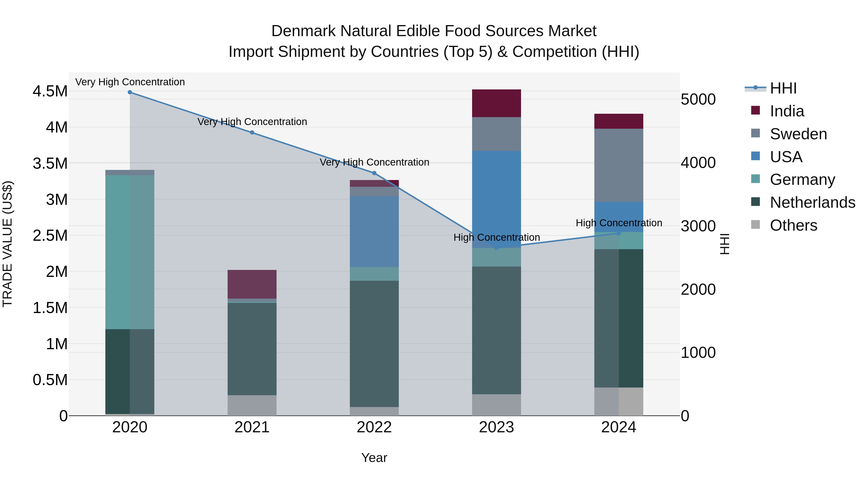Click the USA blue legend swatch

755,156
